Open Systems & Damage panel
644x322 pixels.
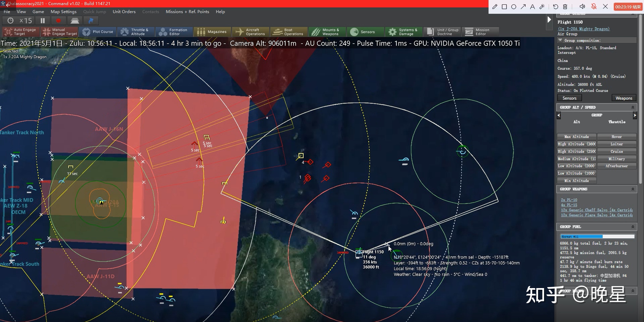point(404,32)
